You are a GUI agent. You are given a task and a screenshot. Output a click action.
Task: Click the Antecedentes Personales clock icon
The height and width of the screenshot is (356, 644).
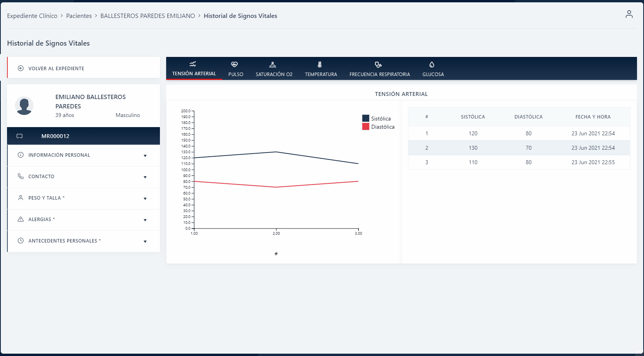point(21,241)
